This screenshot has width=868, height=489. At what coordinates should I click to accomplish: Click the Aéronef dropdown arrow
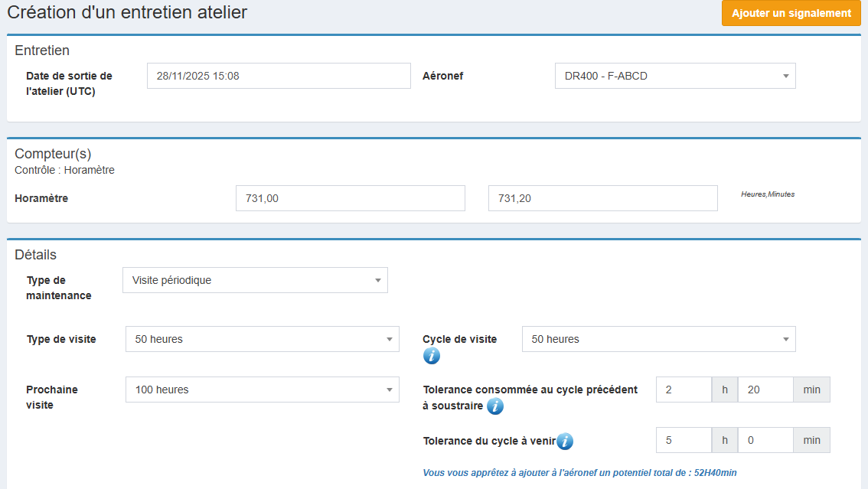(785, 76)
